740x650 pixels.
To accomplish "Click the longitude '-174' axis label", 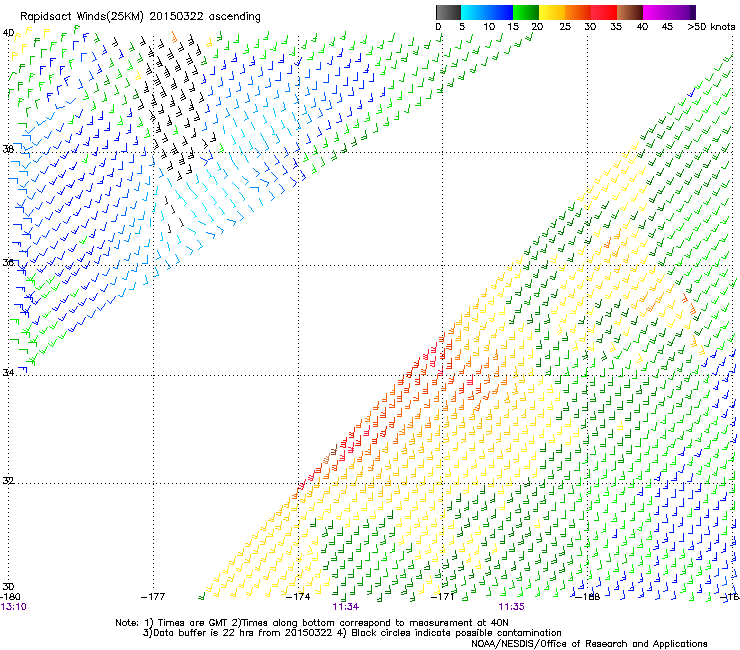I will [x=298, y=597].
